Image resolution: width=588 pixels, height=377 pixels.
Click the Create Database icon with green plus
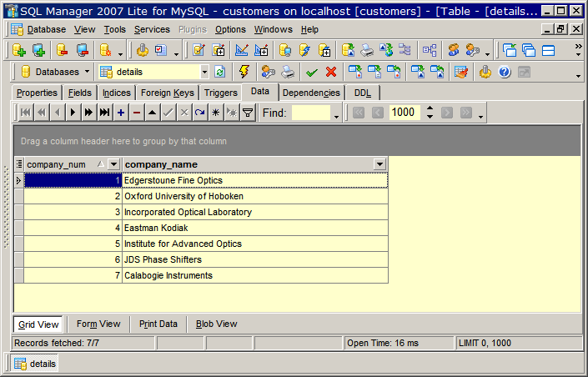(19, 50)
